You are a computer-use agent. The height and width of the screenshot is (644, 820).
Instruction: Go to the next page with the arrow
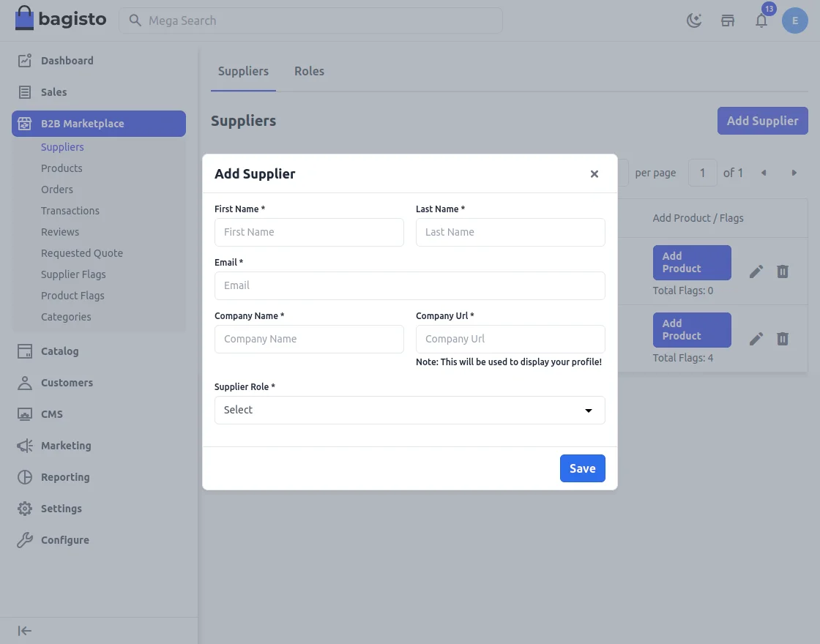[x=794, y=173]
